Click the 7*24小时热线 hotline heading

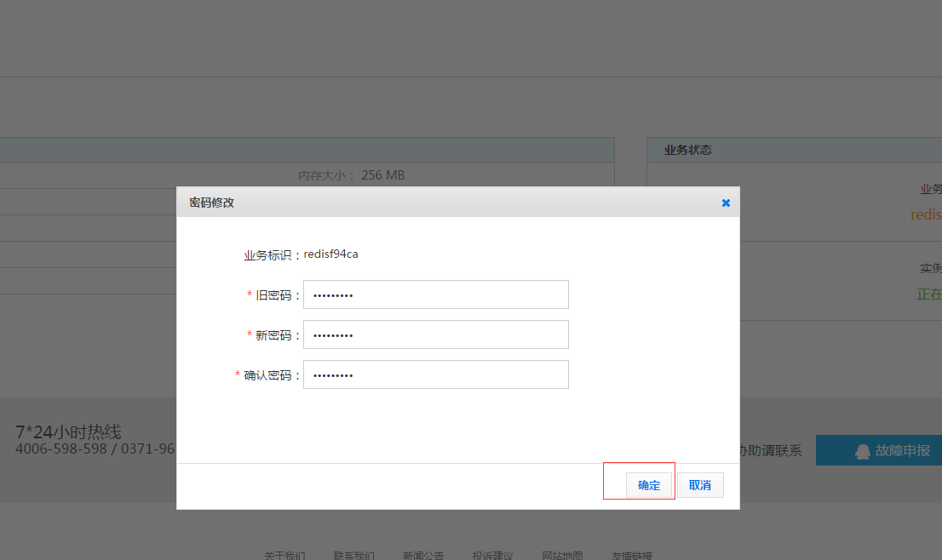[68, 431]
